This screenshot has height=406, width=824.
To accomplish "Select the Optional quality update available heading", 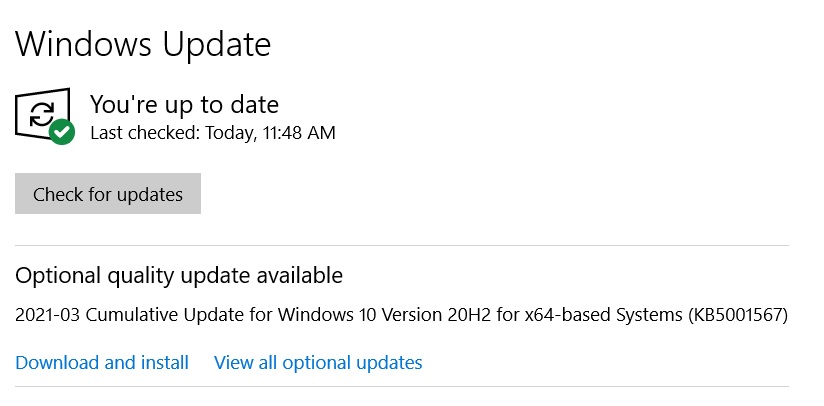I will pyautogui.click(x=179, y=275).
